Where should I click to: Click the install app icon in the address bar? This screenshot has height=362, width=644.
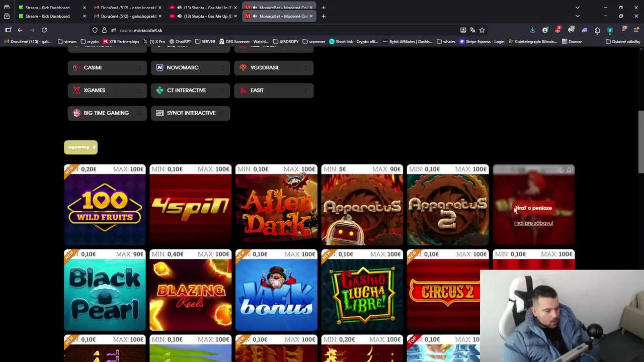pos(463,30)
